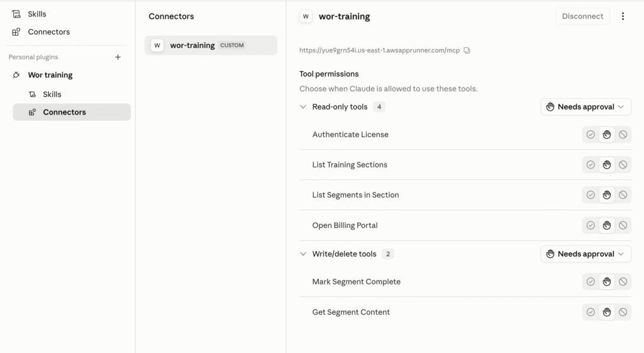Viewport: 644px width, 353px height.
Task: Set Open Billing Portal to always allow
Action: (591, 225)
